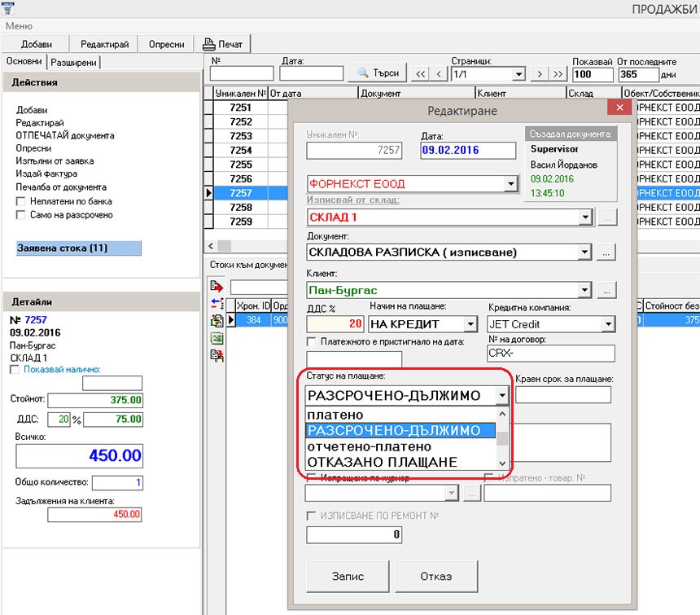The width and height of the screenshot is (700, 615).
Task: Select ОТКАЗАНО ПЛАЩАНЕ status option
Action: (x=400, y=462)
